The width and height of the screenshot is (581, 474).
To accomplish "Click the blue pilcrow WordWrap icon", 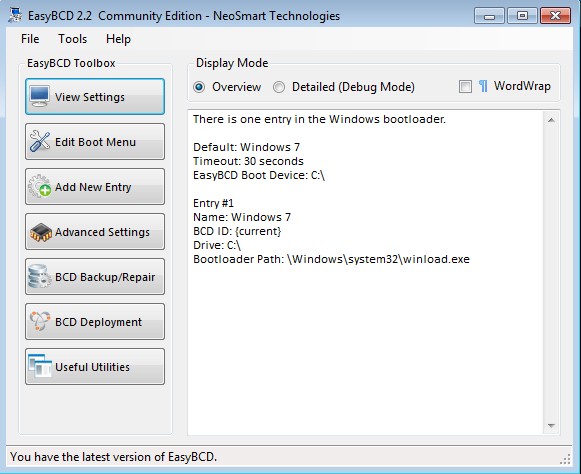I will click(483, 86).
